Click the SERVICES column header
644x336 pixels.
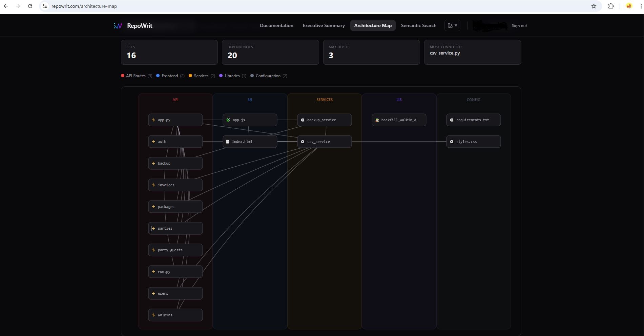click(325, 100)
